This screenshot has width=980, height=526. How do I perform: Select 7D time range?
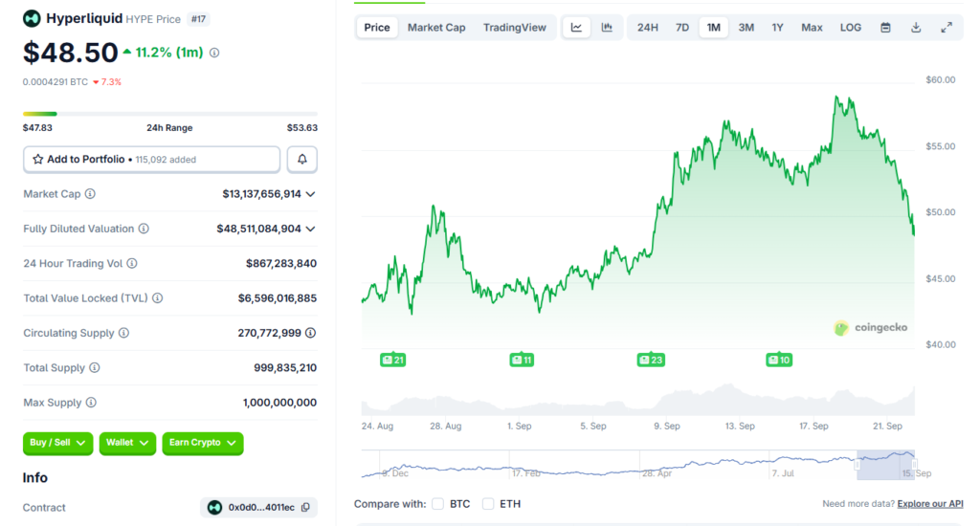pyautogui.click(x=681, y=28)
